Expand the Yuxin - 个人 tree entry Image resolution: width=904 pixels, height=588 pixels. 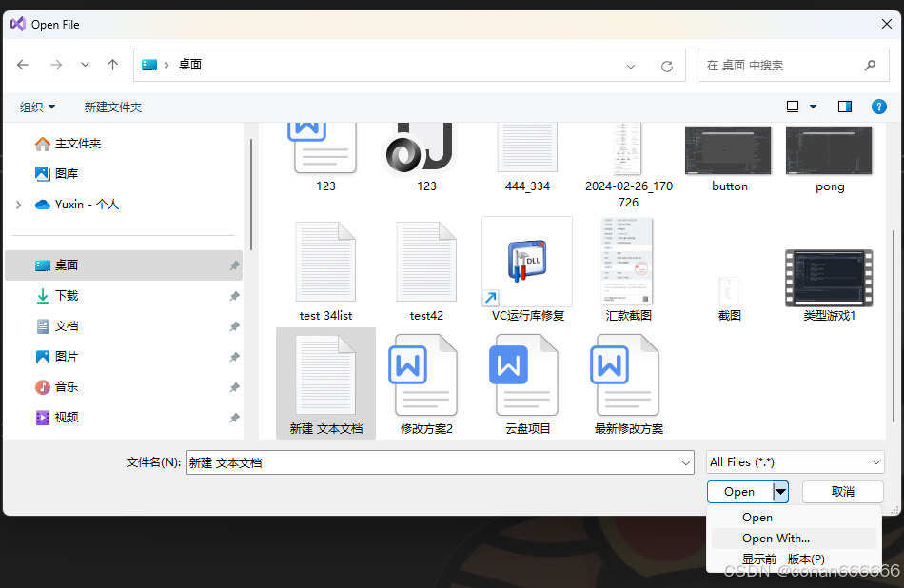(x=18, y=203)
